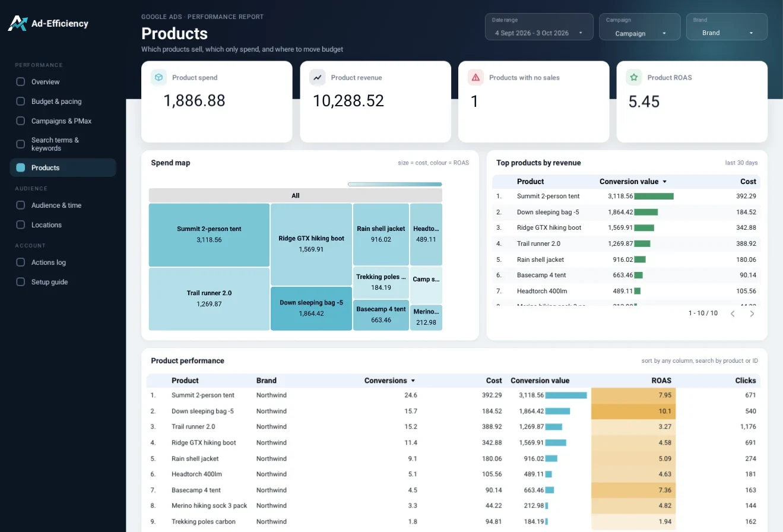The image size is (783, 532).
Task: Select Ridge GTX hiking boot treemap tile
Action: tap(311, 245)
